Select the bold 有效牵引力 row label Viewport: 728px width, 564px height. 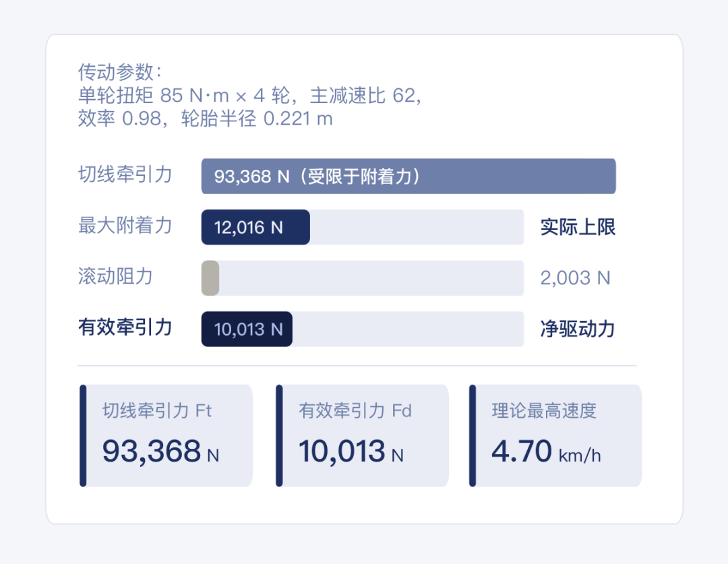coord(125,327)
